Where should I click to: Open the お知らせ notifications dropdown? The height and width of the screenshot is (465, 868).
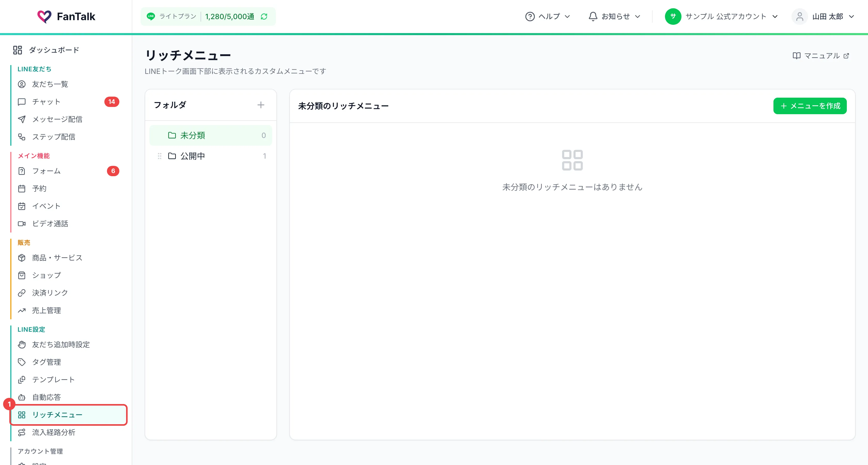pyautogui.click(x=614, y=17)
